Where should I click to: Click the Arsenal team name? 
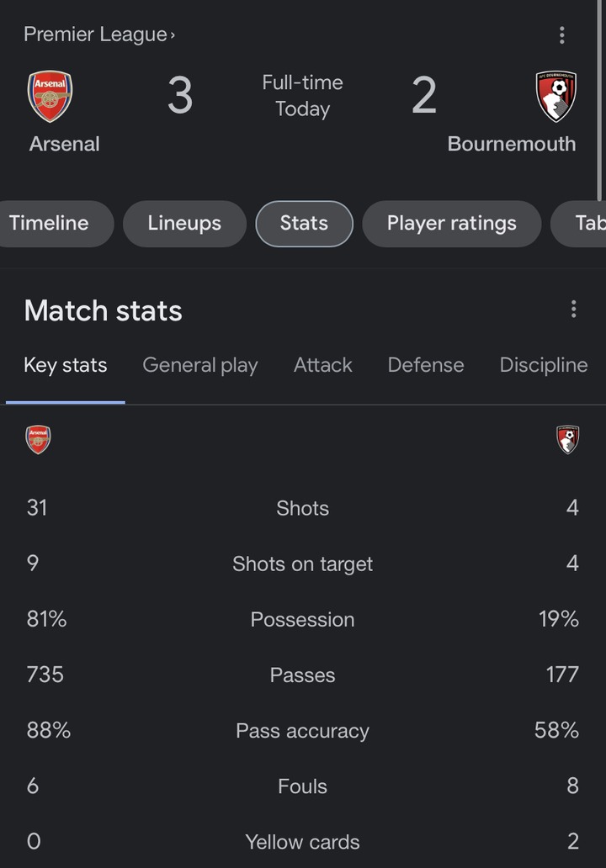pos(64,144)
